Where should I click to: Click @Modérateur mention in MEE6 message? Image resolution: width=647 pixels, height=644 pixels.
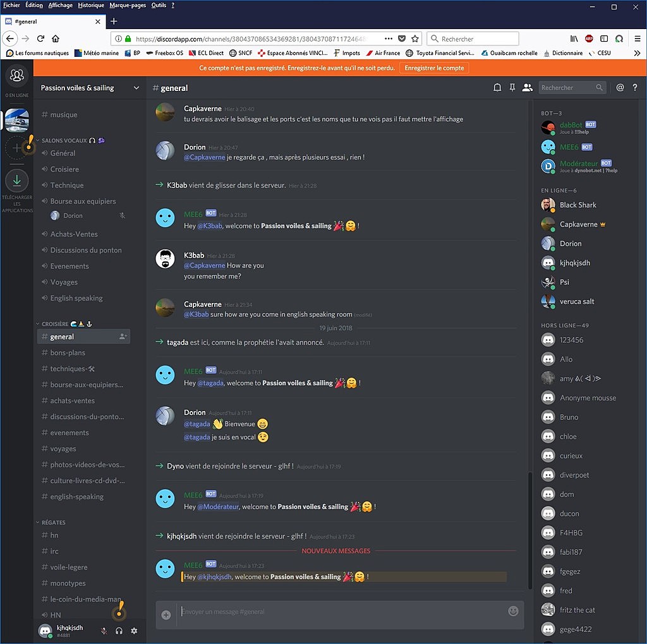218,506
